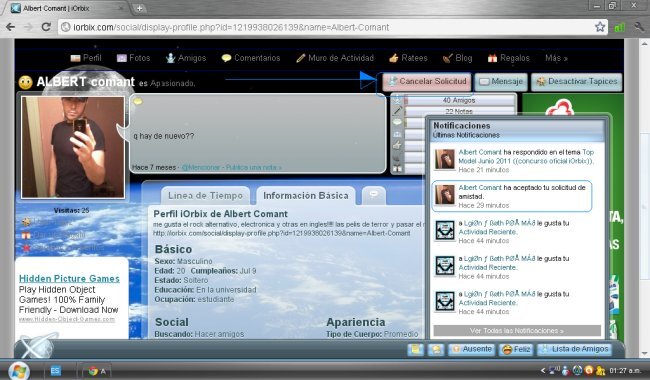Click the Cancelar Solicitud button
This screenshot has height=380, width=650.
click(x=427, y=82)
